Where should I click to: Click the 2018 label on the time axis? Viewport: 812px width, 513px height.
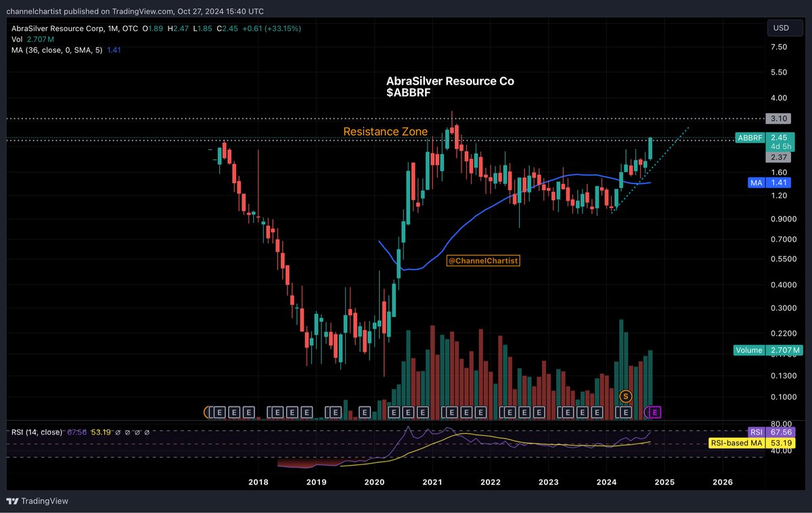(x=258, y=482)
